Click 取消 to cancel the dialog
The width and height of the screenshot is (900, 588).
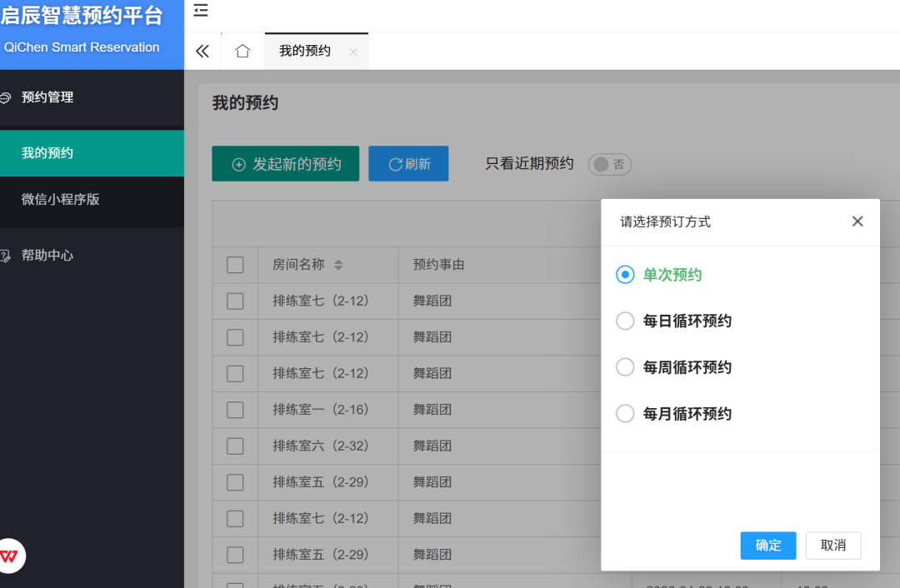pyautogui.click(x=832, y=545)
